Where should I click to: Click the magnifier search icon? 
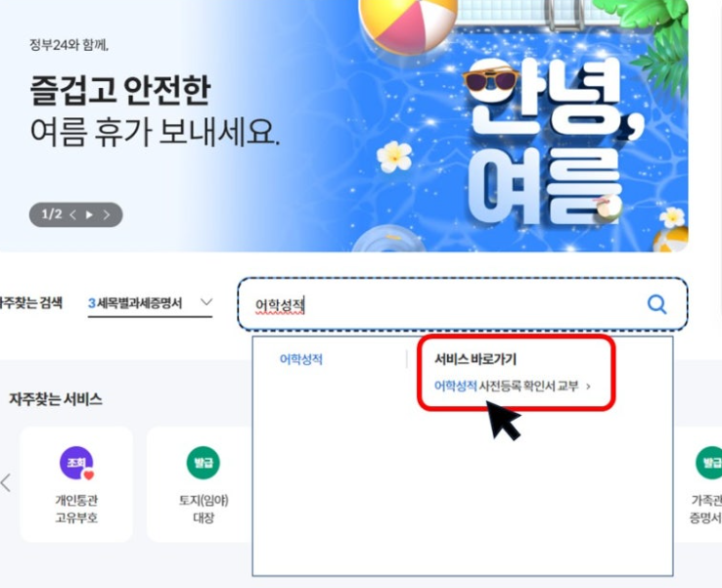coord(656,304)
